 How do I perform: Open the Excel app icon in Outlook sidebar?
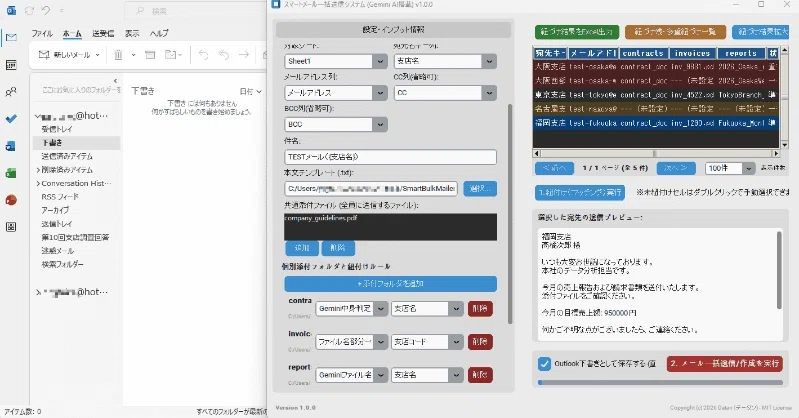[x=11, y=173]
